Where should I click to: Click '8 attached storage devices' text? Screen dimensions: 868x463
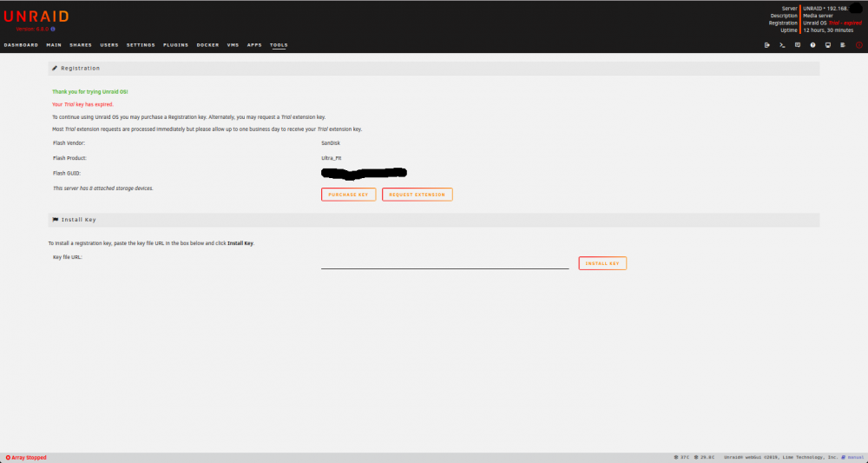122,189
